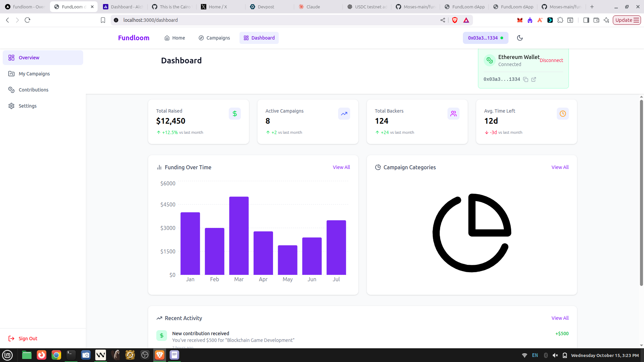Open wallet address in external explorer icon
Image resolution: width=644 pixels, height=362 pixels.
pyautogui.click(x=534, y=79)
